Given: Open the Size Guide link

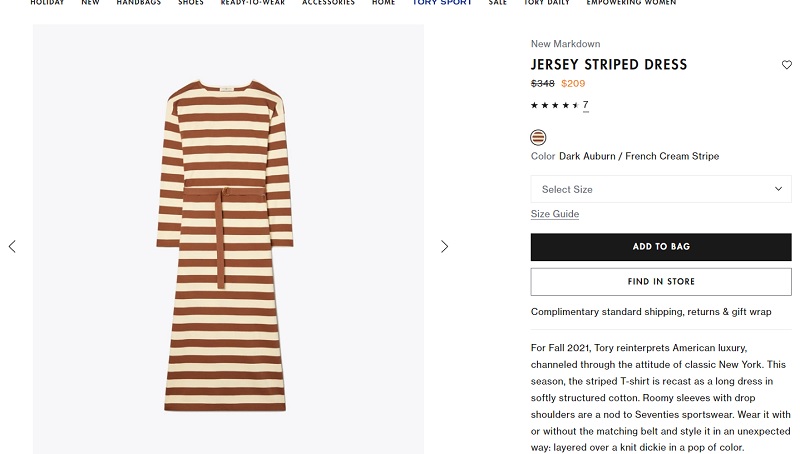Looking at the screenshot, I should click(555, 214).
